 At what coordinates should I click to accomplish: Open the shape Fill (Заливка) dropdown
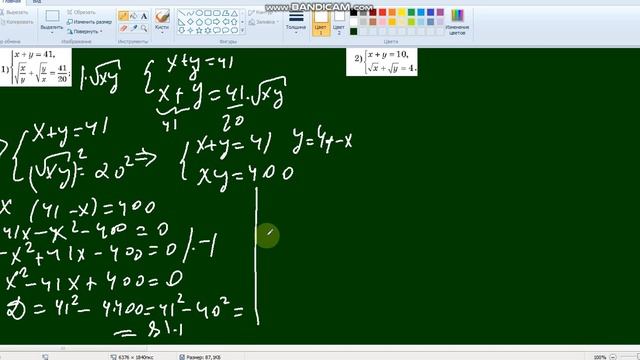[264, 22]
